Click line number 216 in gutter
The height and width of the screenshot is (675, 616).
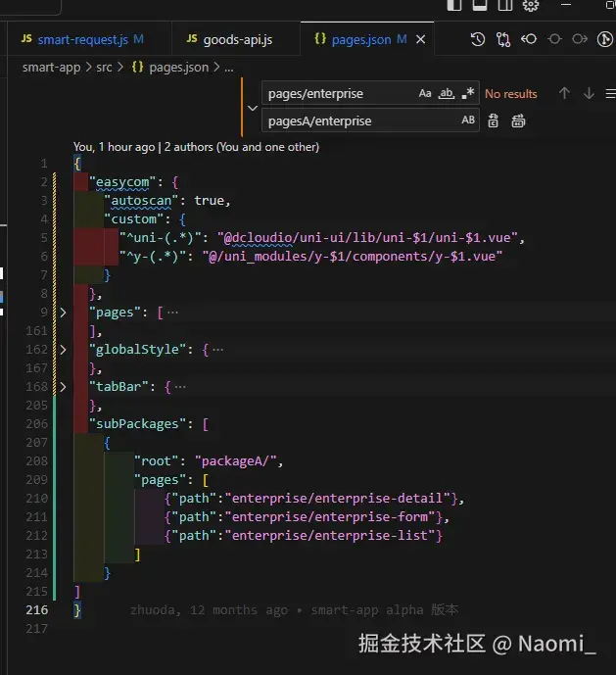(x=37, y=610)
